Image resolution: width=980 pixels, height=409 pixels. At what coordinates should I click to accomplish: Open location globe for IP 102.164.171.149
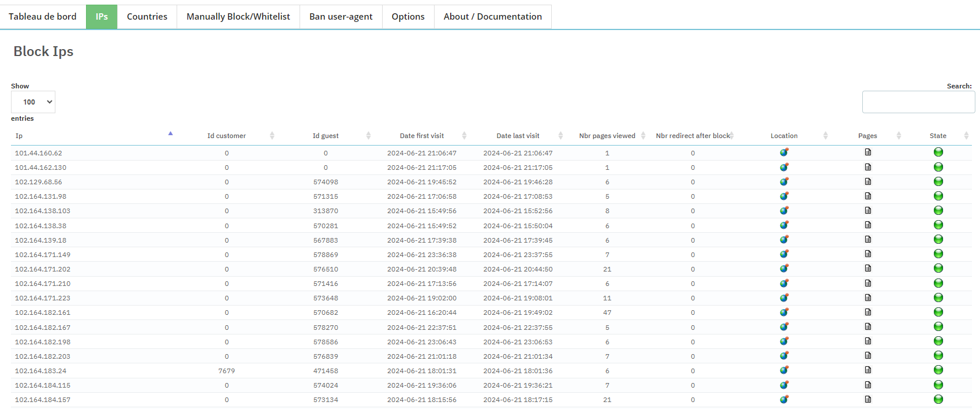(784, 254)
